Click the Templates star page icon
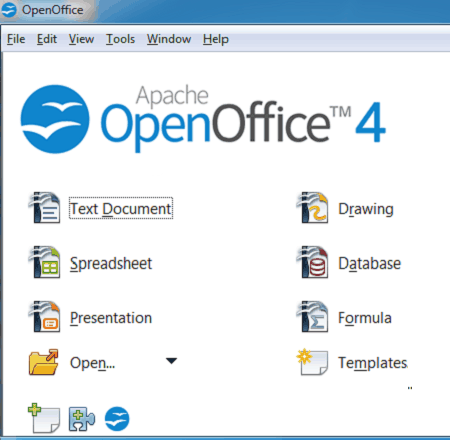The width and height of the screenshot is (450, 440). (312, 362)
